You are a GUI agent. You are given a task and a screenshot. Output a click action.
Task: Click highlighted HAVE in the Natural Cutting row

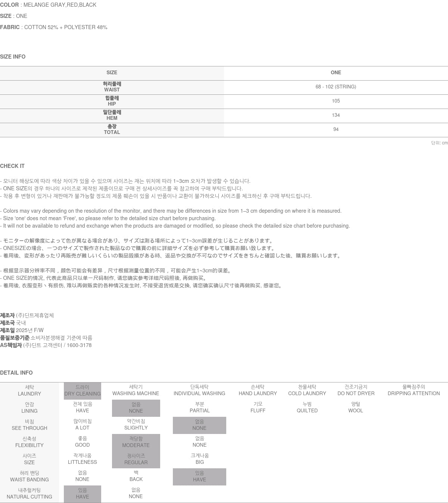click(x=83, y=494)
